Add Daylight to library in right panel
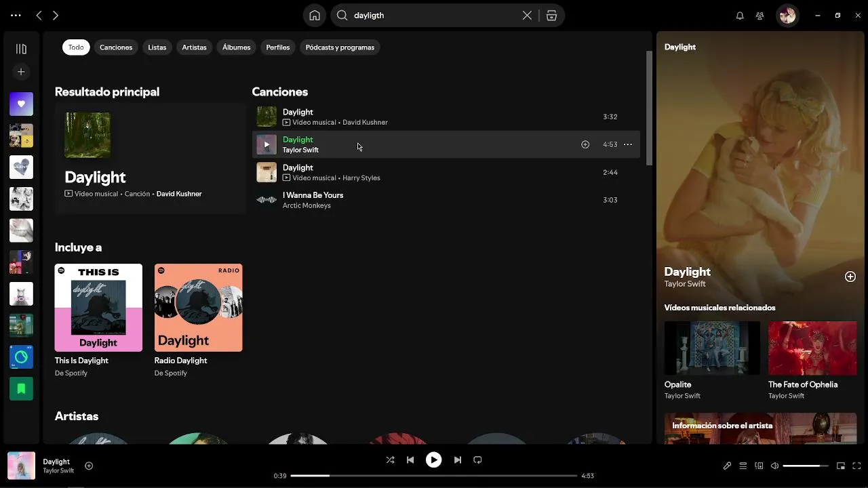Screen dimensions: 868x488 tap(850, 277)
